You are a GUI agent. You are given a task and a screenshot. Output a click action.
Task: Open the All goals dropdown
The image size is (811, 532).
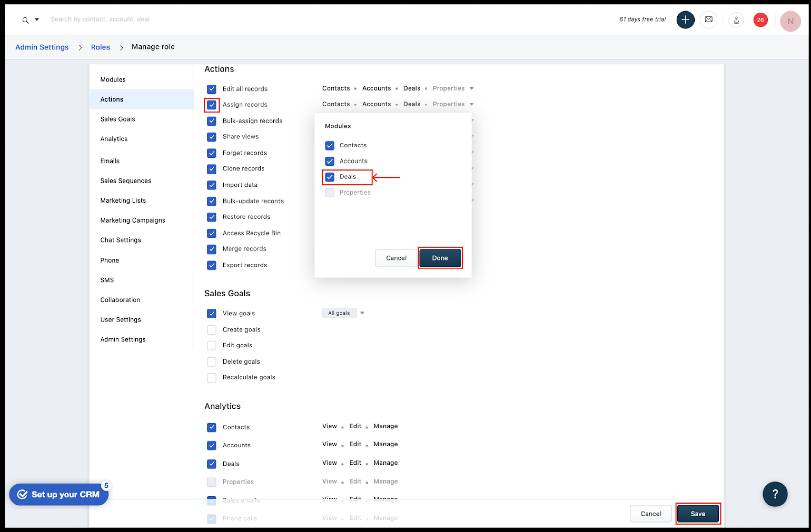point(343,313)
